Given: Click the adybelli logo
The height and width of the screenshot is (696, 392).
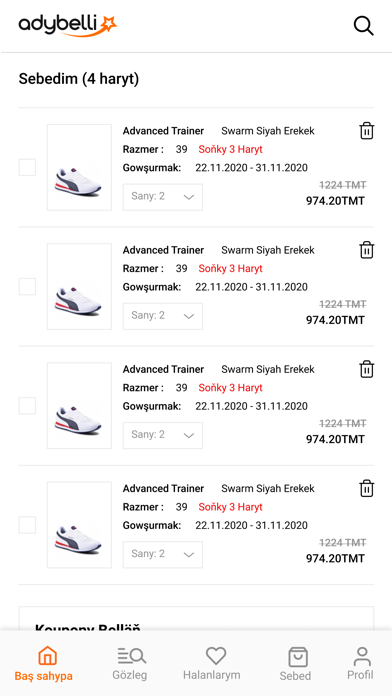Looking at the screenshot, I should (67, 25).
